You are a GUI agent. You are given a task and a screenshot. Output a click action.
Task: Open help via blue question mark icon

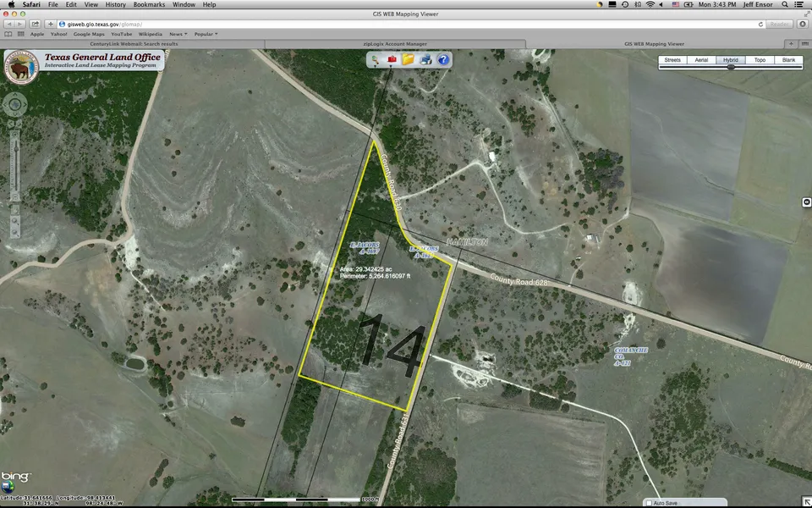tap(443, 59)
